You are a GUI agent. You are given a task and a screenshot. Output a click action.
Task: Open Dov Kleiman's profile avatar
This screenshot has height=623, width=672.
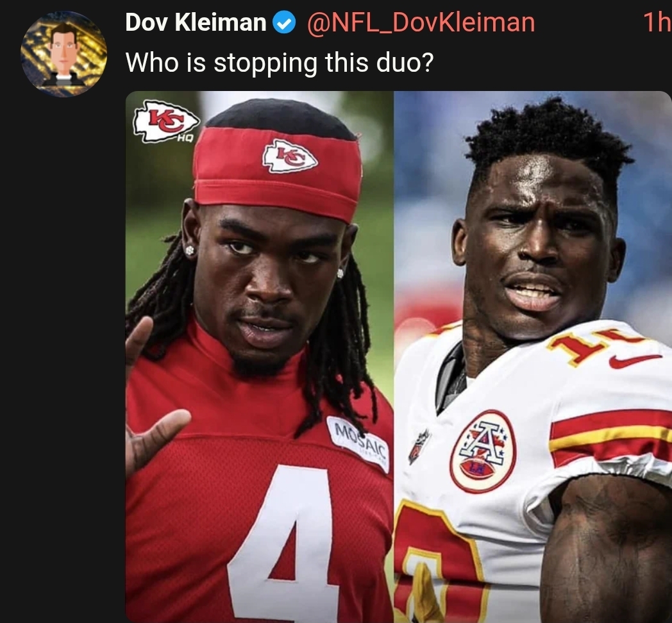(x=63, y=54)
